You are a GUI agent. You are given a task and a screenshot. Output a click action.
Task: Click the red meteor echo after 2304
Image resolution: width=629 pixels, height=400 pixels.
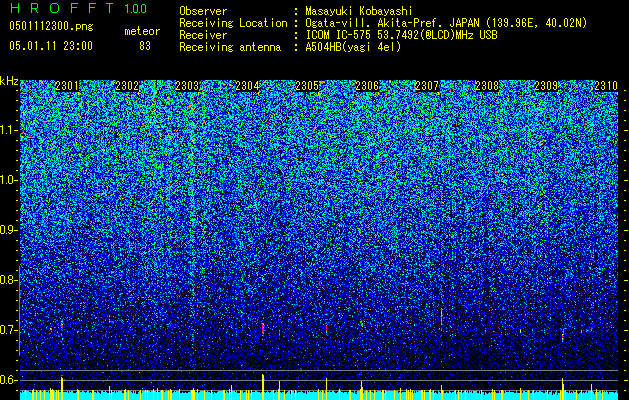click(x=263, y=328)
